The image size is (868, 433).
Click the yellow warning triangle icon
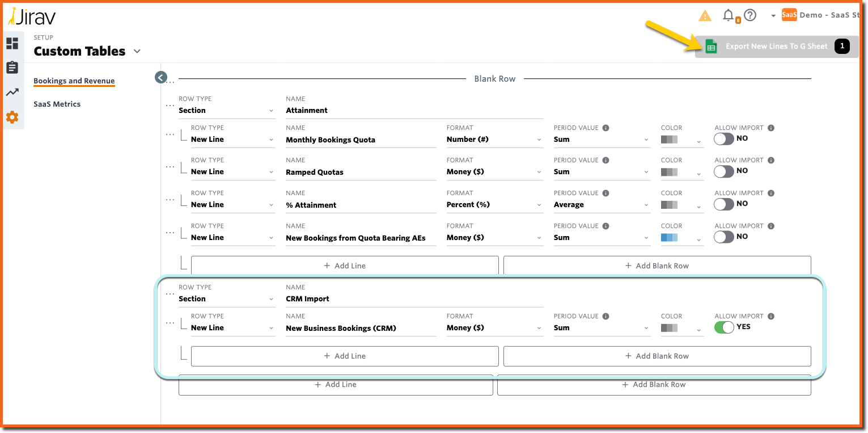click(x=705, y=16)
